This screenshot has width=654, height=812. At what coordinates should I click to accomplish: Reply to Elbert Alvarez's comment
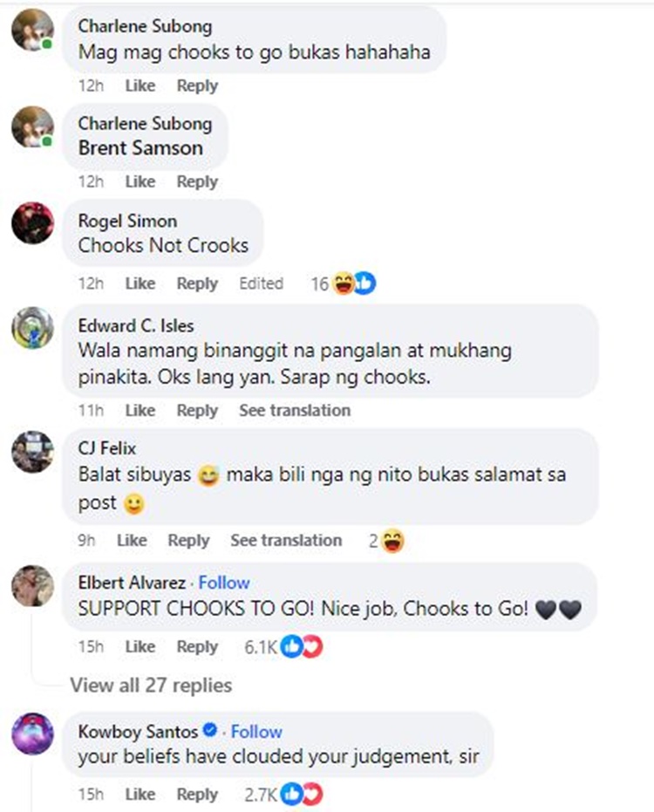197,647
